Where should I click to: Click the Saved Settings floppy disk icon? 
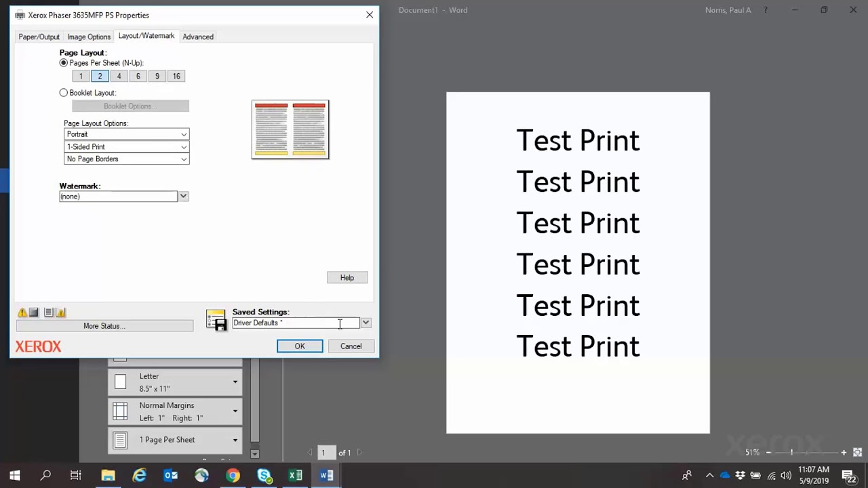click(x=217, y=320)
